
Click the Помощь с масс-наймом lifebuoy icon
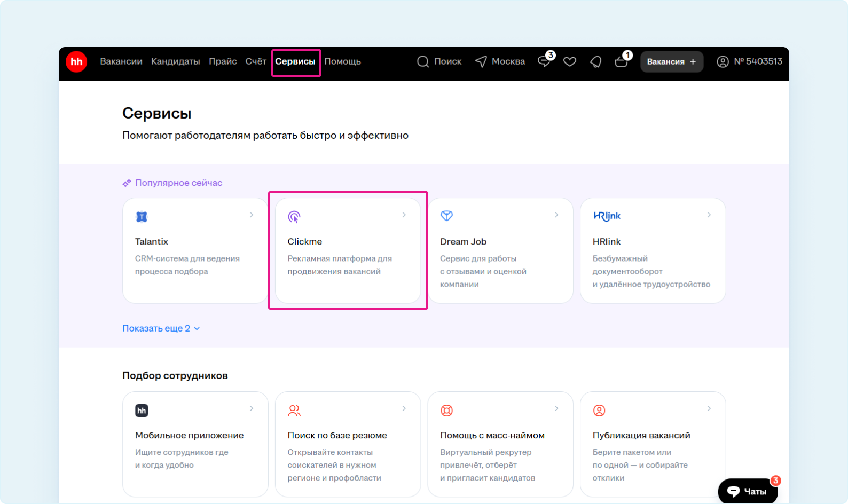pyautogui.click(x=446, y=411)
